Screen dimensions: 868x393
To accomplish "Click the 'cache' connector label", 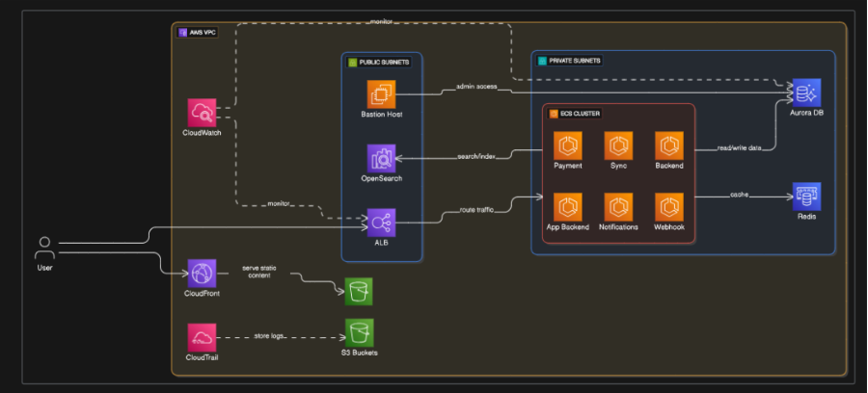I will click(x=740, y=195).
